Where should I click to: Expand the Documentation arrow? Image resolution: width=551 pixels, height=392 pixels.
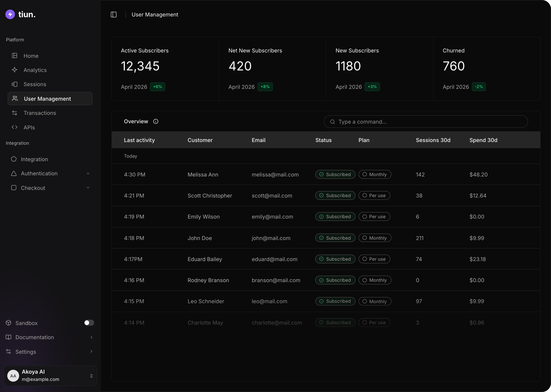(x=91, y=337)
